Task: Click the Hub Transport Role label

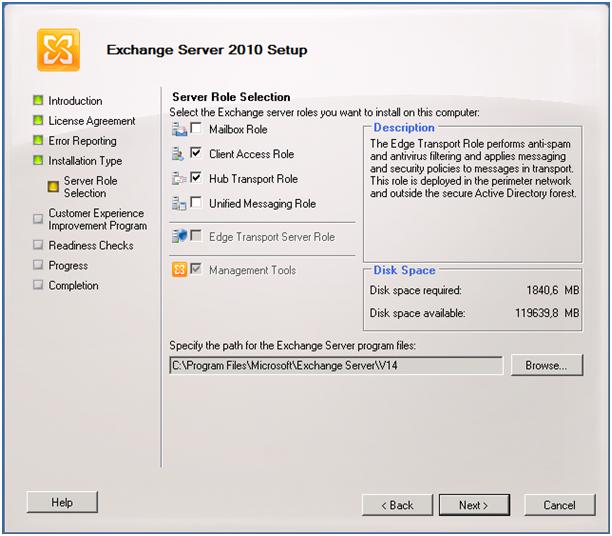Action: click(253, 179)
